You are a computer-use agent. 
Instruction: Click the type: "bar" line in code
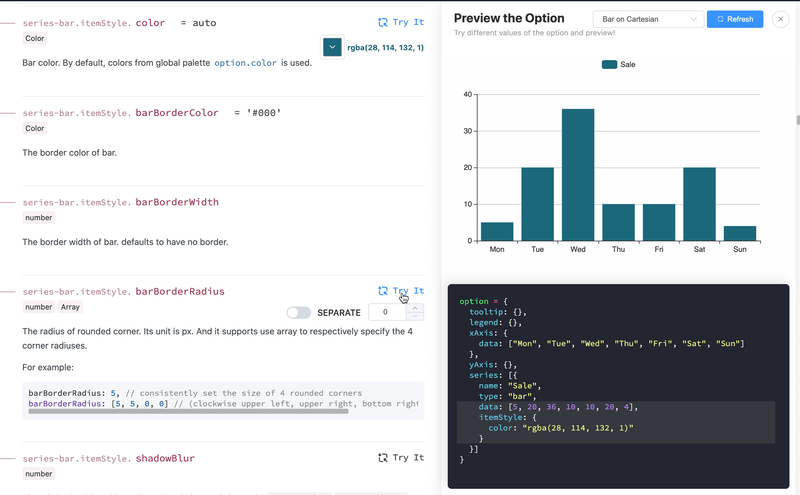pyautogui.click(x=508, y=396)
